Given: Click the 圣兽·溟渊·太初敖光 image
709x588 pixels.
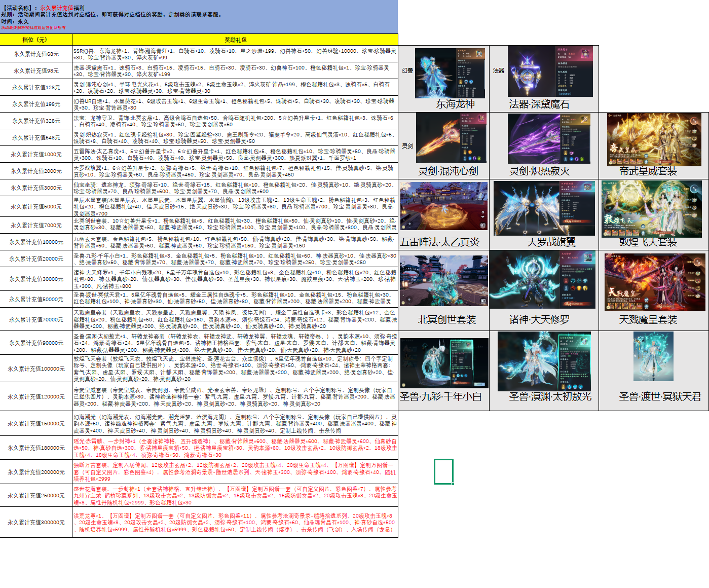Looking at the screenshot, I should point(544,361).
